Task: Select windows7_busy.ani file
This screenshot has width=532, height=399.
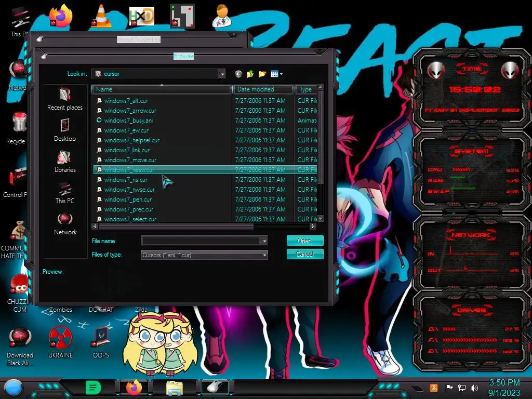Action: [128, 121]
